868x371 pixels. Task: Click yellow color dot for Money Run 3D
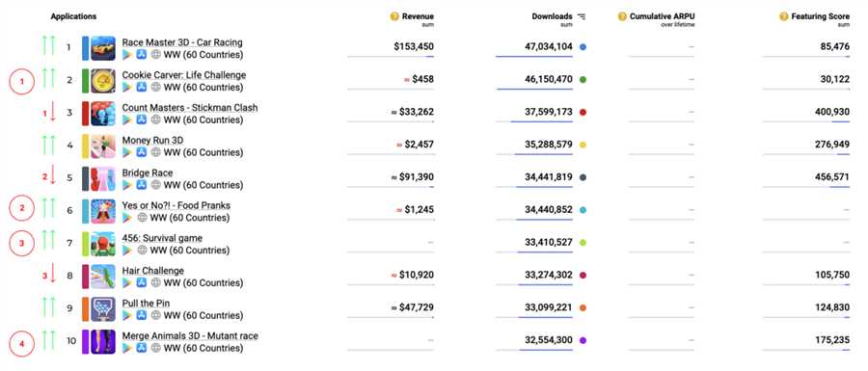tap(583, 145)
